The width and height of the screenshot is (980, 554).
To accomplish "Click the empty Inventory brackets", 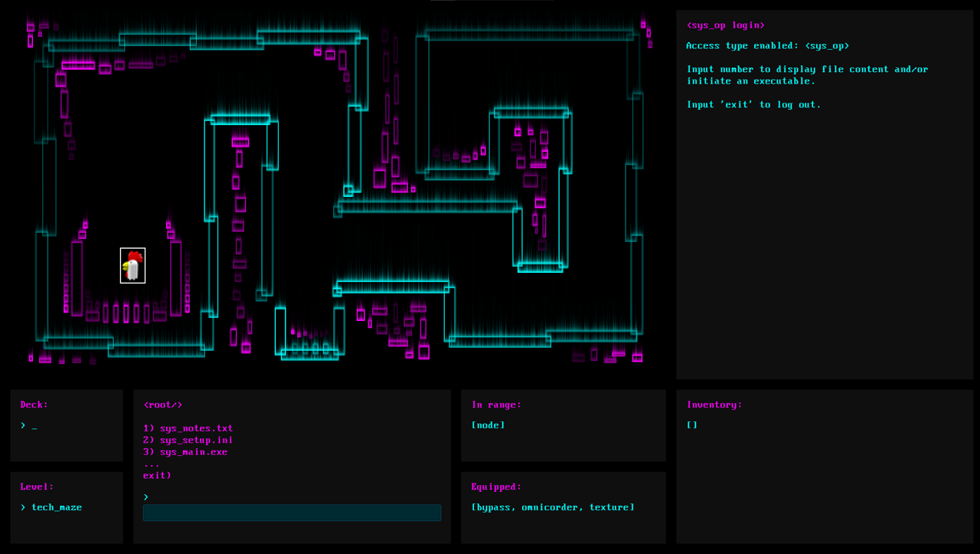I will [692, 425].
